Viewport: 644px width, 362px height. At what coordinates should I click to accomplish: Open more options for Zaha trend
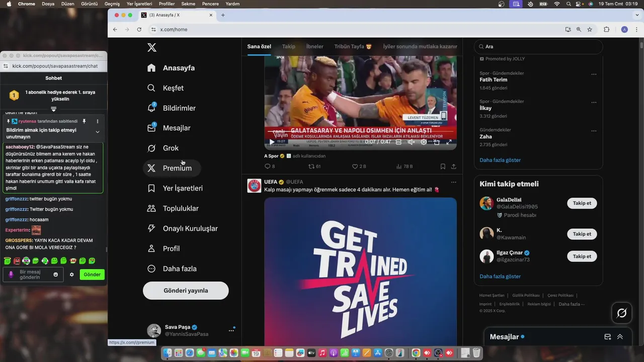click(x=594, y=131)
